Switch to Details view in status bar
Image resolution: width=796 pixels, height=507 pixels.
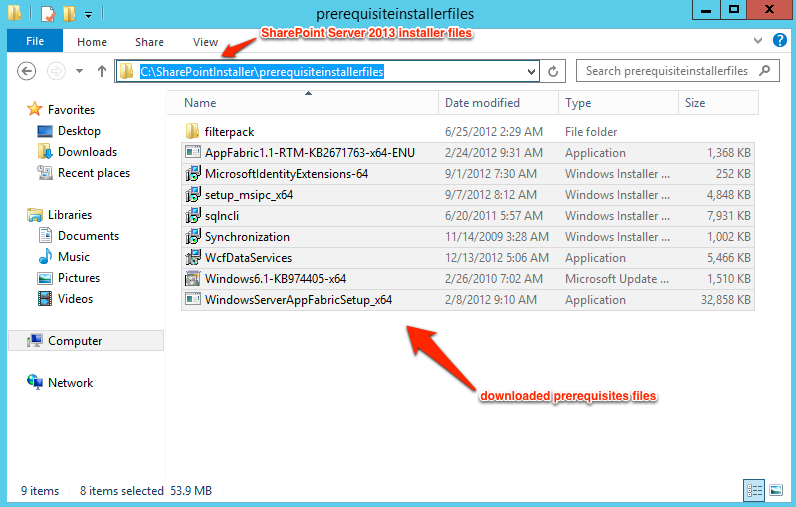[x=754, y=490]
